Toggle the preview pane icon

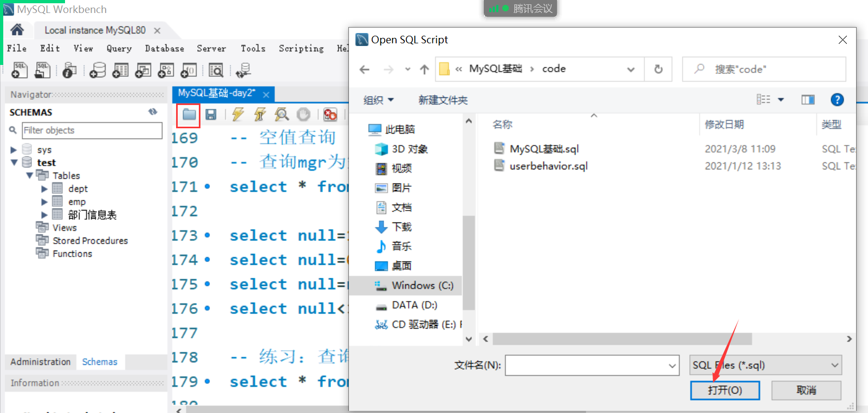808,100
